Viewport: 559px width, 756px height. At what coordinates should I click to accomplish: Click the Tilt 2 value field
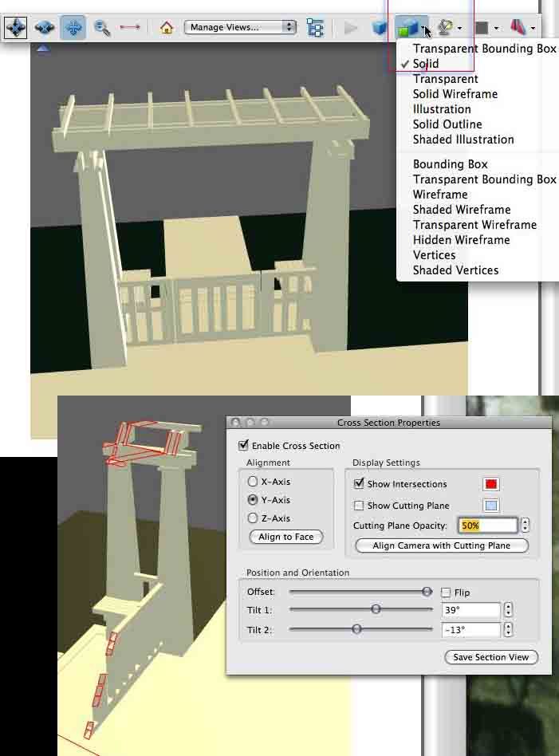470,630
